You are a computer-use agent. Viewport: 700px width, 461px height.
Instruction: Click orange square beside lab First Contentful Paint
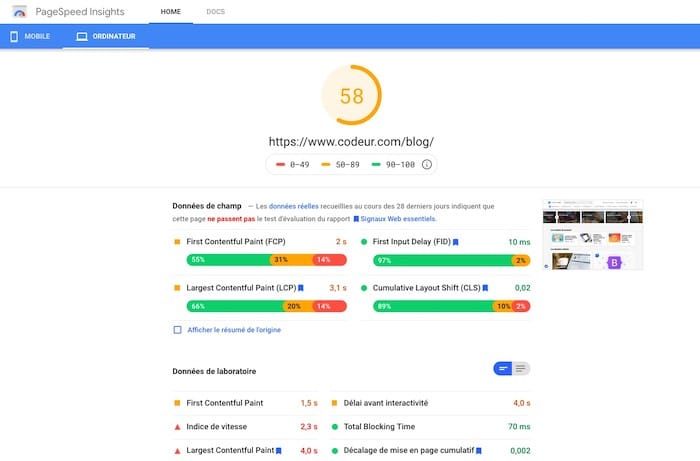pyautogui.click(x=177, y=403)
